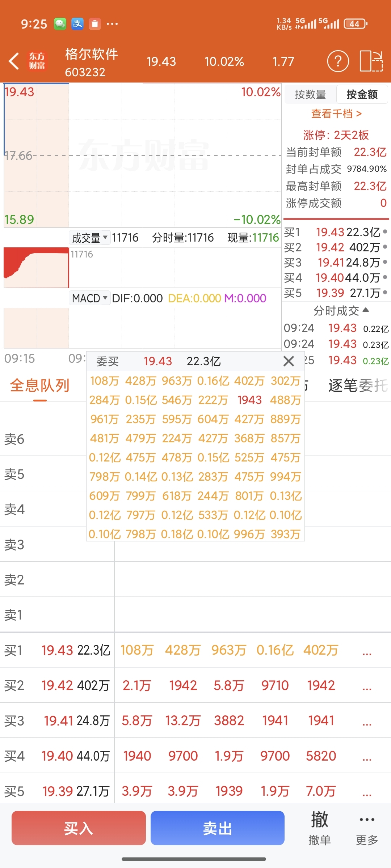Tap the 涨停成交额 0 row
The image size is (391, 868).
pyautogui.click(x=336, y=203)
